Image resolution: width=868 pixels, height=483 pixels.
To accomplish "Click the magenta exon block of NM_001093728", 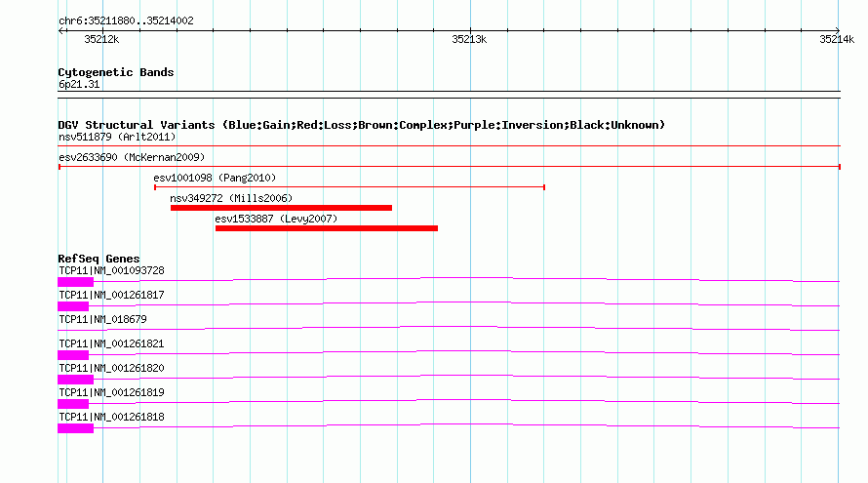I will coord(76,283).
